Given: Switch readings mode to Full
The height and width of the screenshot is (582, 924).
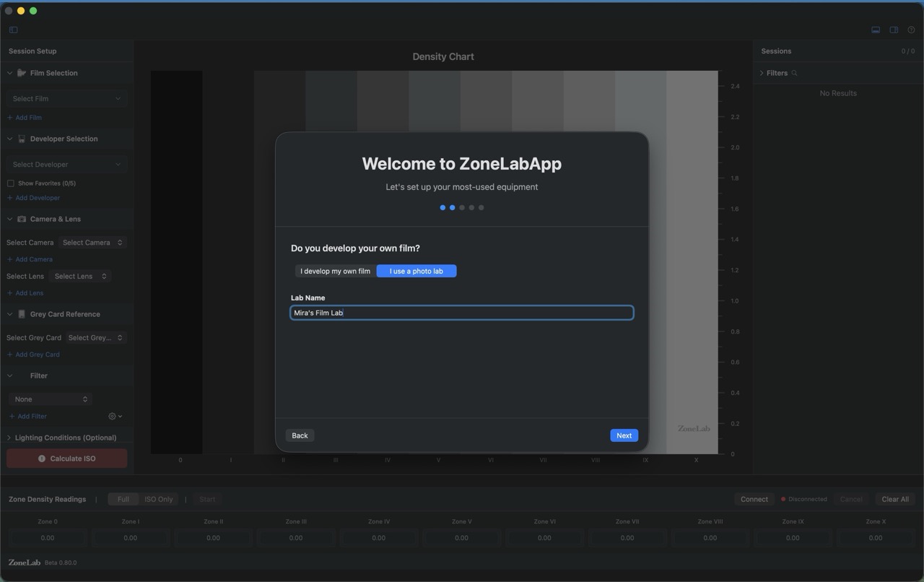Looking at the screenshot, I should 123,499.
